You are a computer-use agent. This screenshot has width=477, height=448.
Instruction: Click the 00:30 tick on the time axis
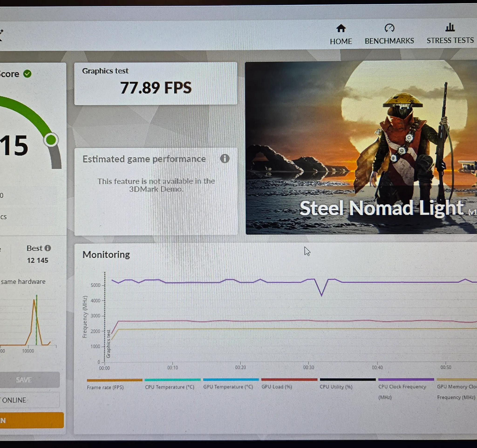[x=308, y=367]
